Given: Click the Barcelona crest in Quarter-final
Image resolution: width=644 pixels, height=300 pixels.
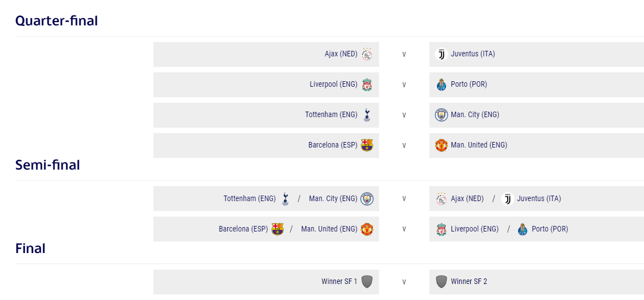Looking at the screenshot, I should coord(367,145).
